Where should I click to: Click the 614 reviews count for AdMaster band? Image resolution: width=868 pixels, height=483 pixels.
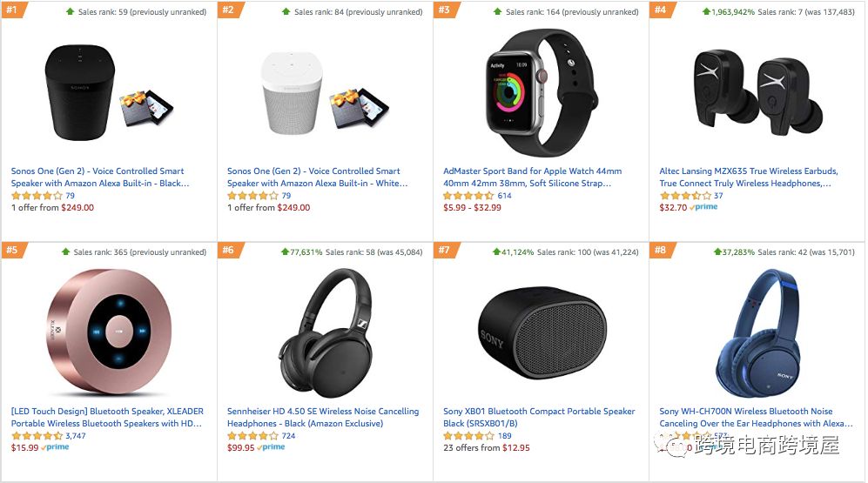coord(504,196)
